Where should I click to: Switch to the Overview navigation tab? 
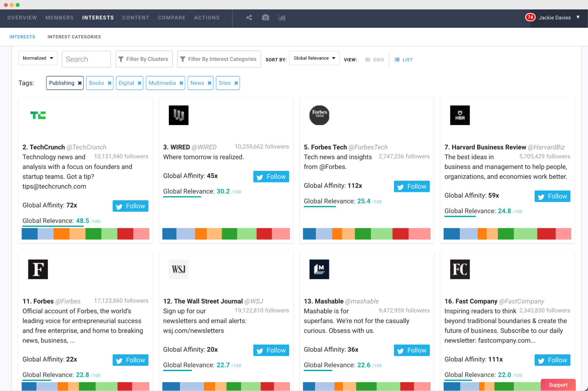point(23,17)
